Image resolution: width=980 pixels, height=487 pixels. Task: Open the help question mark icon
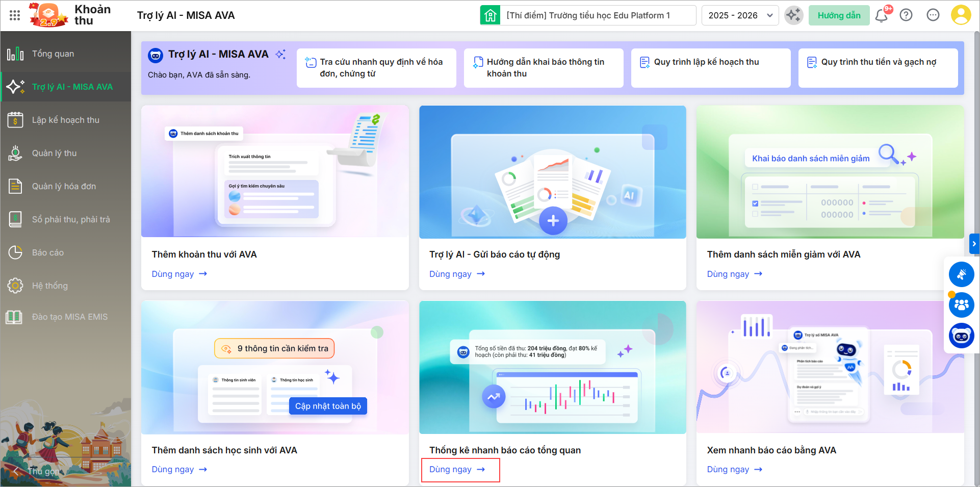click(x=906, y=15)
